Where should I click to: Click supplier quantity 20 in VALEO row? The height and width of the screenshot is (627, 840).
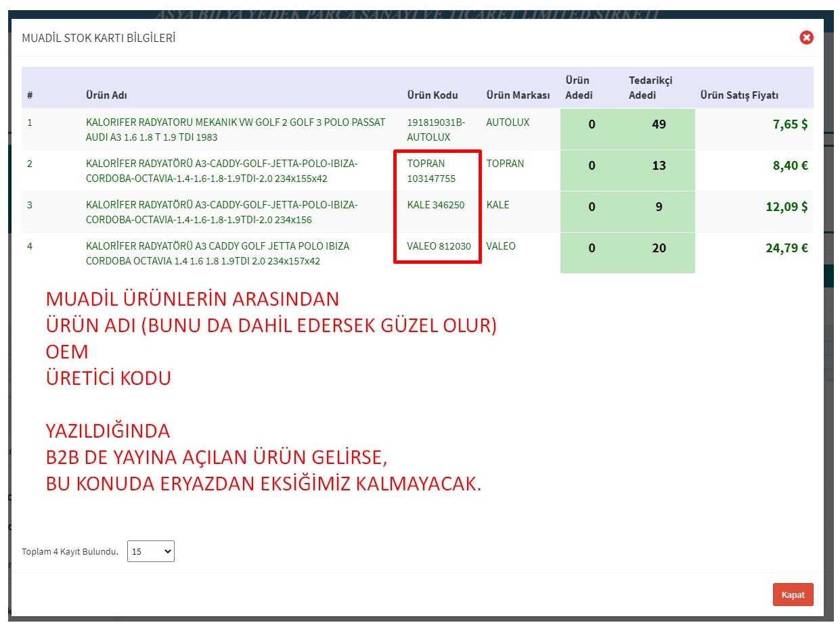click(659, 248)
